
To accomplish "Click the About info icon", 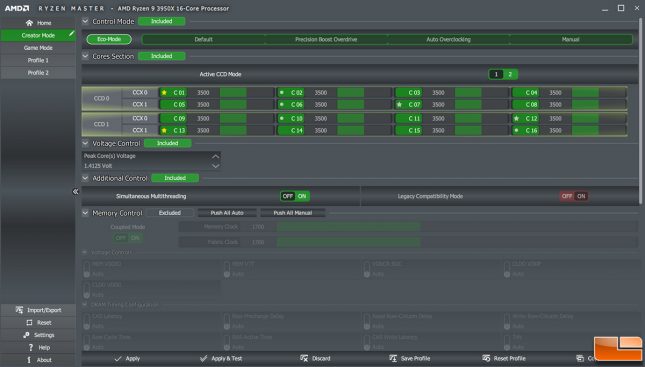I will pyautogui.click(x=29, y=360).
